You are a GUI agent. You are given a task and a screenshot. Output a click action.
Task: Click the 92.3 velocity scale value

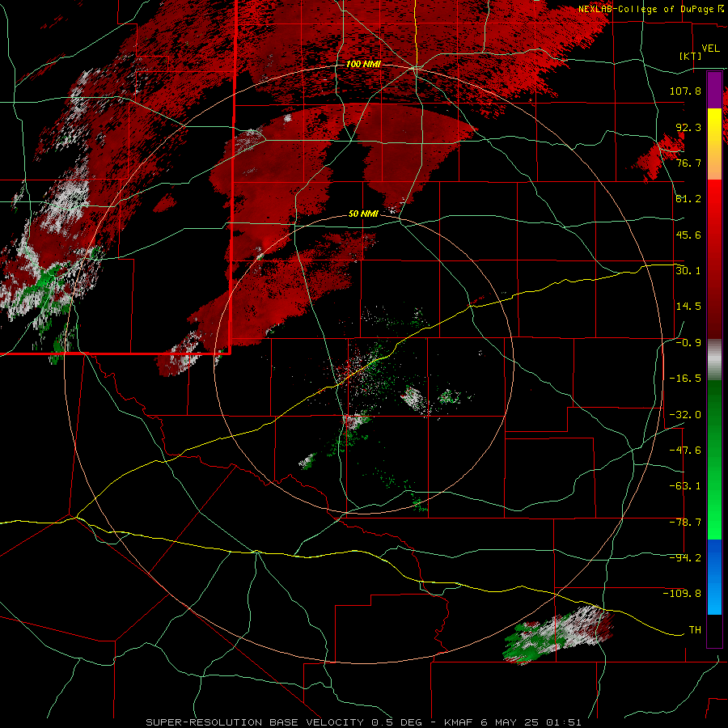click(688, 127)
